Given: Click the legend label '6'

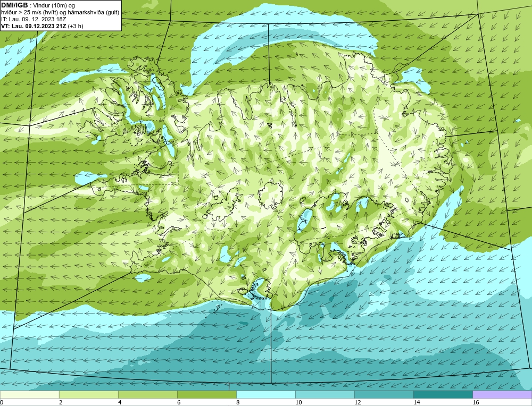Looking at the screenshot, I should [x=179, y=402].
